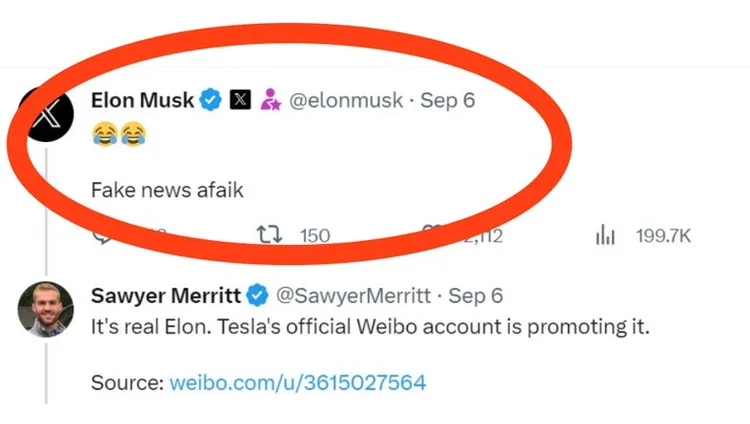Screen dimensions: 750x424
Task: Click Sep 6 timestamp on Sawyer's reply
Action: click(x=475, y=296)
